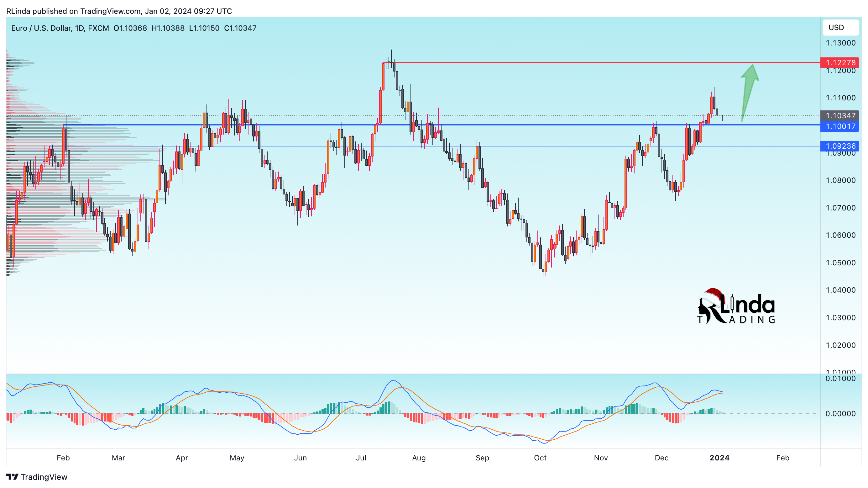868x488 pixels.
Task: Click the USD currency button
Action: coord(840,27)
